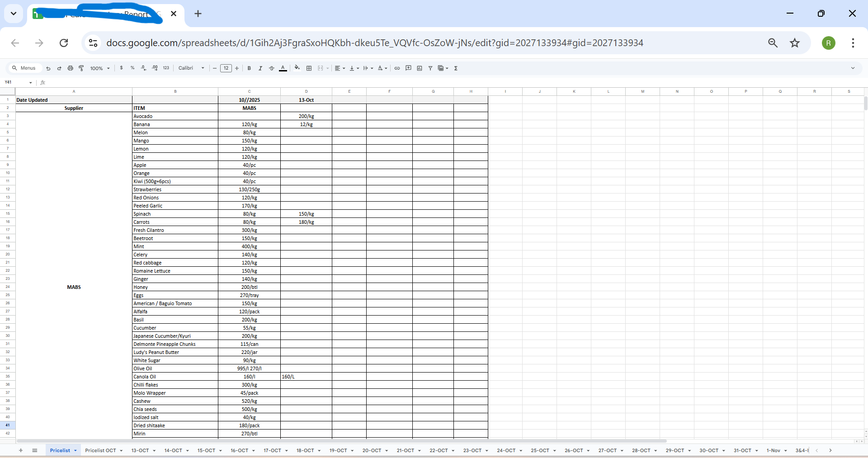View site information icon in address bar
Image resolution: width=868 pixels, height=458 pixels.
[93, 43]
